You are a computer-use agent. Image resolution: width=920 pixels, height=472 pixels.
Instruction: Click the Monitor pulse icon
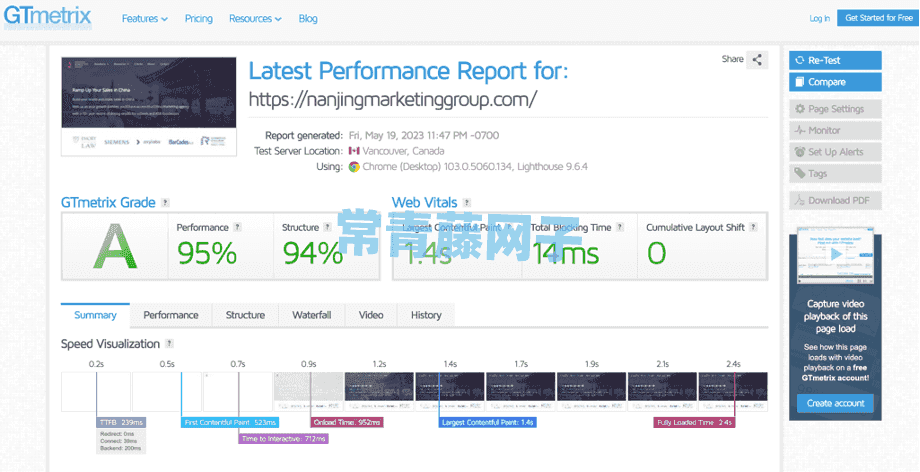point(799,130)
